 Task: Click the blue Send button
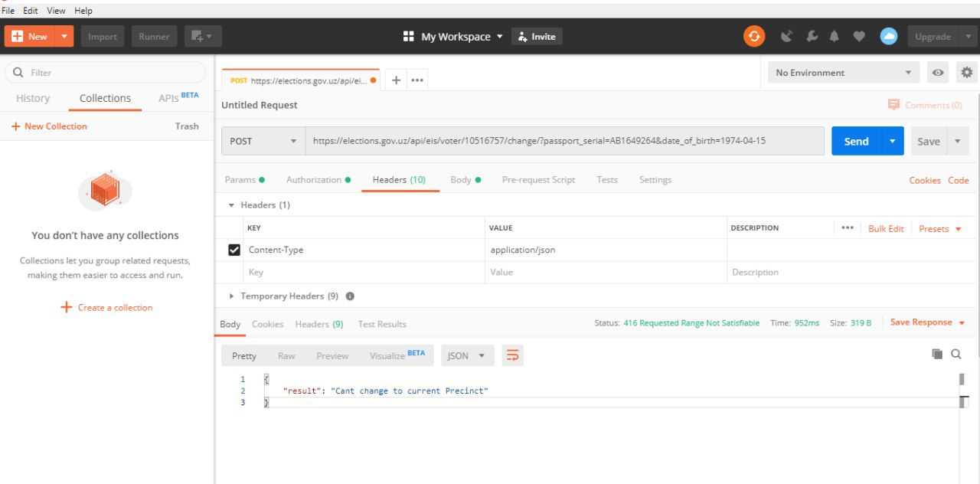click(856, 141)
